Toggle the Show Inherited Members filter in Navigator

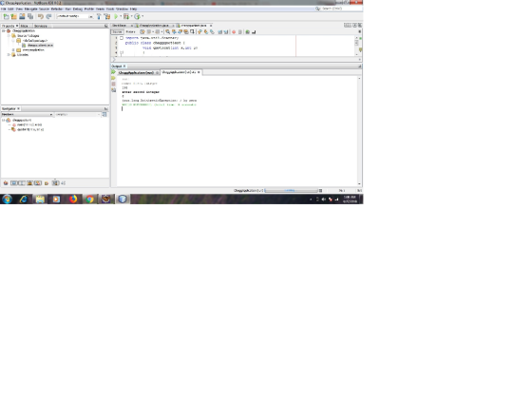tap(6, 183)
